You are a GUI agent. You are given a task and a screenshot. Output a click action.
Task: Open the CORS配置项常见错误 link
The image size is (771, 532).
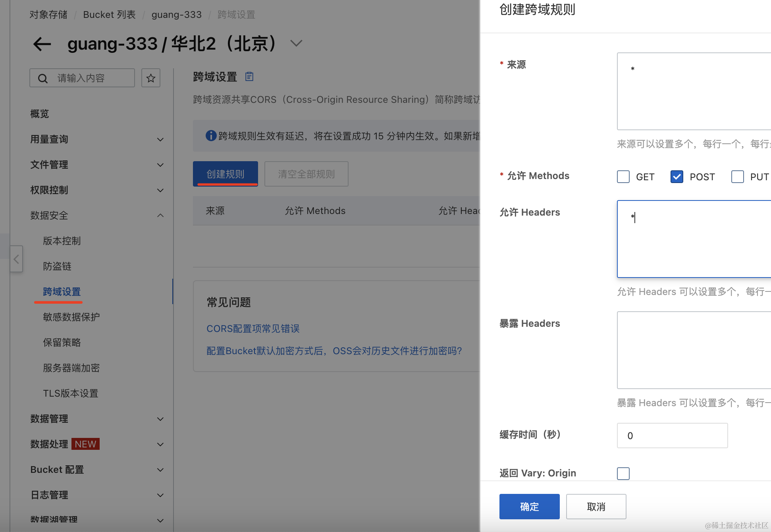coord(253,329)
